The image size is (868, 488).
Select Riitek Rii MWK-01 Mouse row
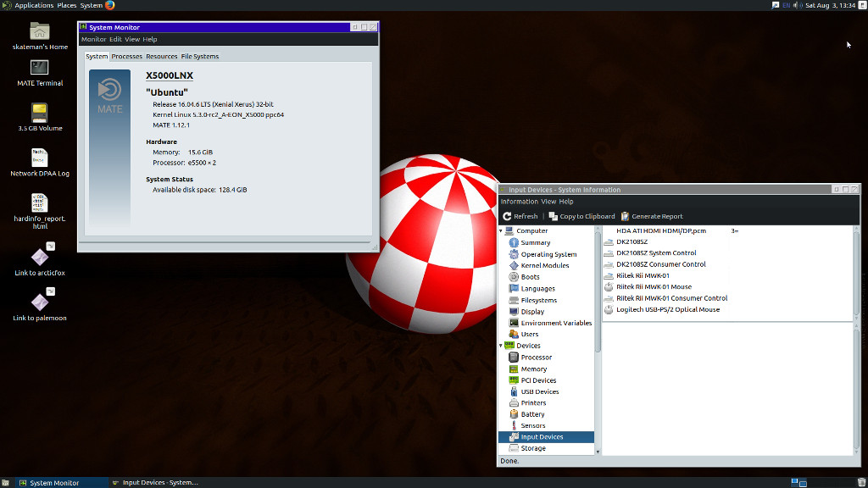pos(727,287)
